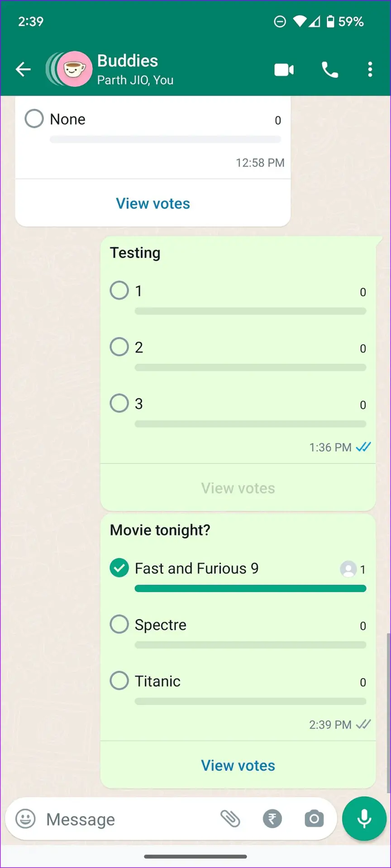The width and height of the screenshot is (391, 868).
Task: Open the Buddies group profile picture
Action: coord(74,69)
